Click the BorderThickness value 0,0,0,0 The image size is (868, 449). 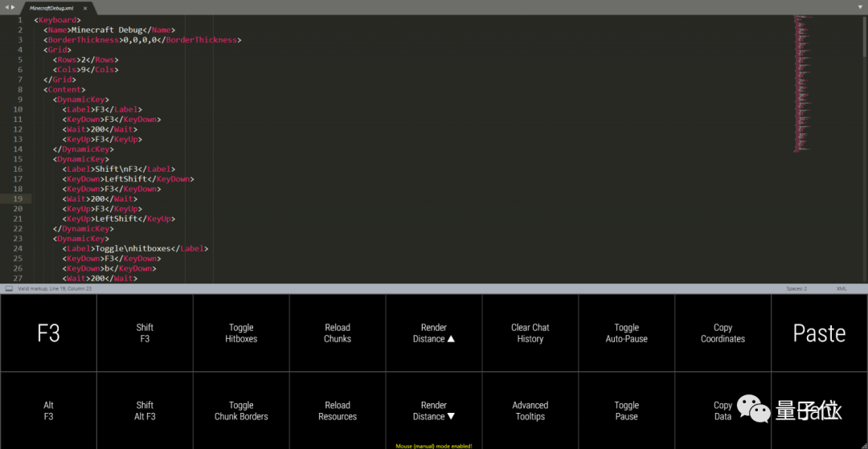141,40
